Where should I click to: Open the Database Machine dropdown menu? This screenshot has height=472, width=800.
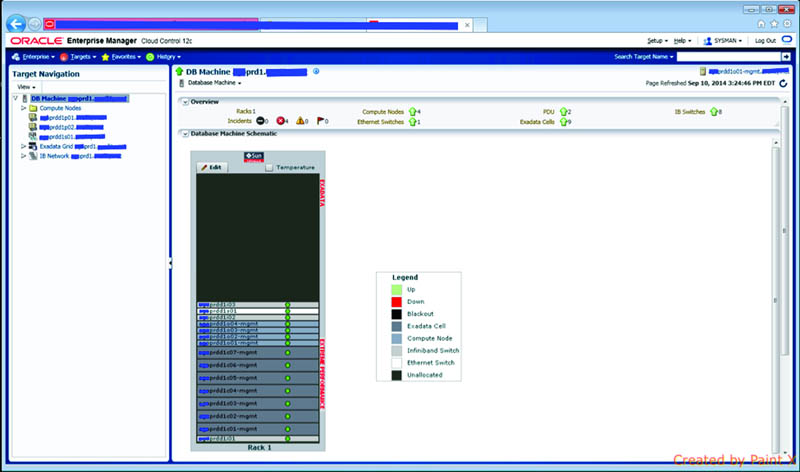click(214, 83)
